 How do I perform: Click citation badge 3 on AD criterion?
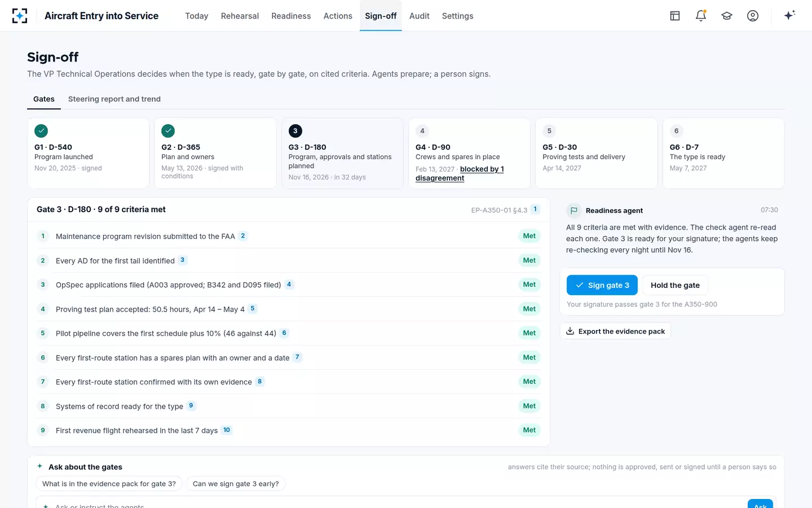(183, 260)
